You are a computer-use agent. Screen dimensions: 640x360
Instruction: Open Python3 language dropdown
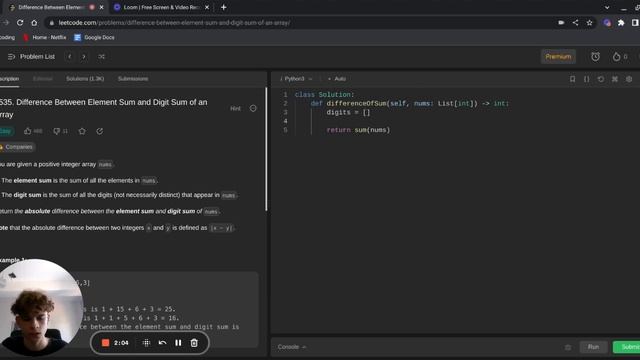[x=297, y=79]
